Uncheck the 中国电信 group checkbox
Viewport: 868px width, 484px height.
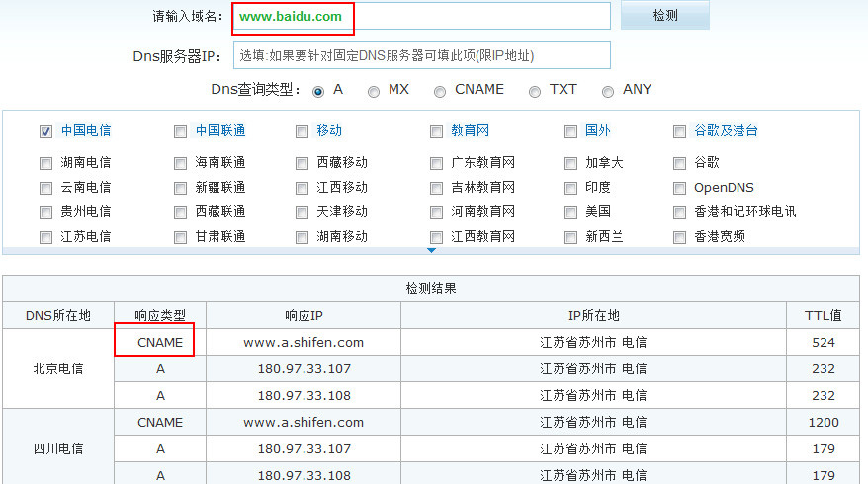click(x=45, y=131)
